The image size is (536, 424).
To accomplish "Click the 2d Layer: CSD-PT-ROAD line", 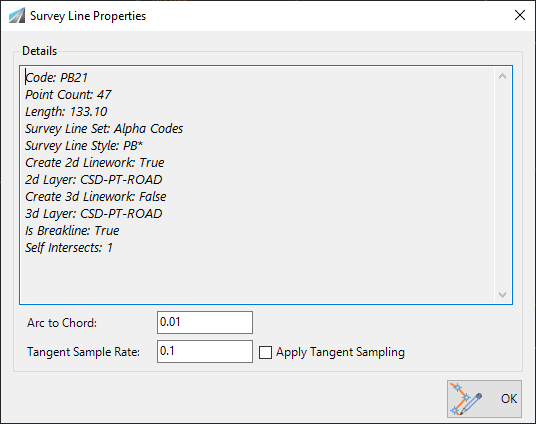I will tap(93, 180).
